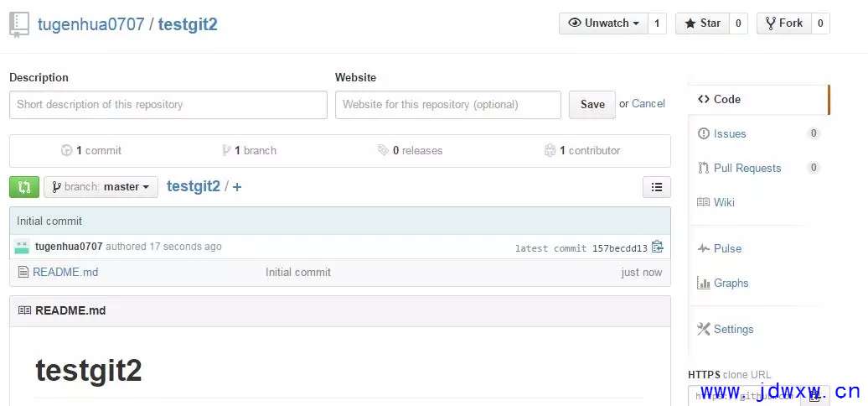
Task: Click the tugenhua0707 avatar in commit row
Action: (22, 247)
